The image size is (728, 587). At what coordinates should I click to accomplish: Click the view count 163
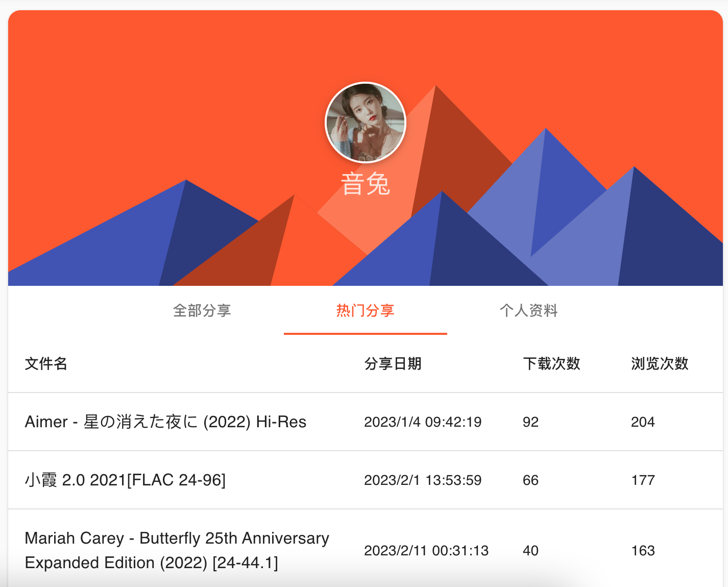pyautogui.click(x=643, y=550)
